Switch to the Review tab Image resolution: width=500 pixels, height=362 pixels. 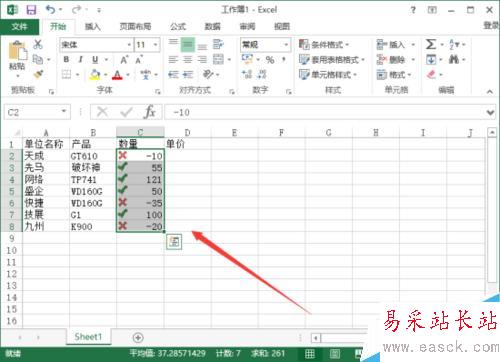247,27
